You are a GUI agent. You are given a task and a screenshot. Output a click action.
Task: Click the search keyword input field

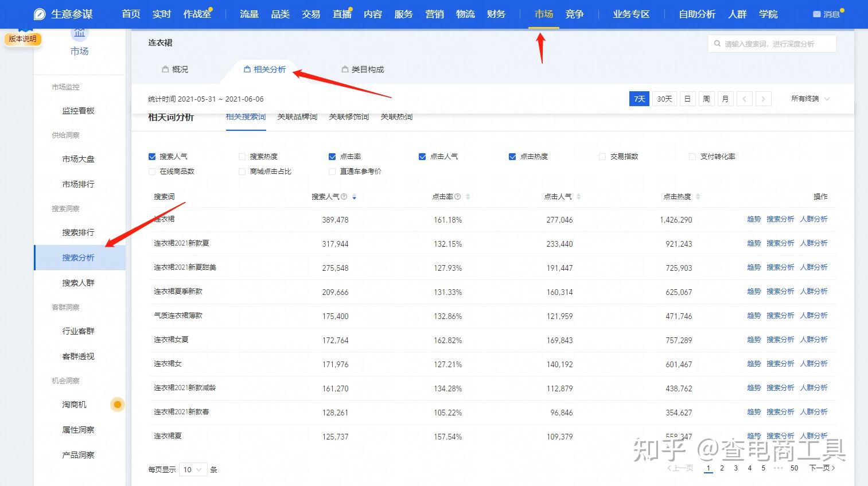(772, 44)
